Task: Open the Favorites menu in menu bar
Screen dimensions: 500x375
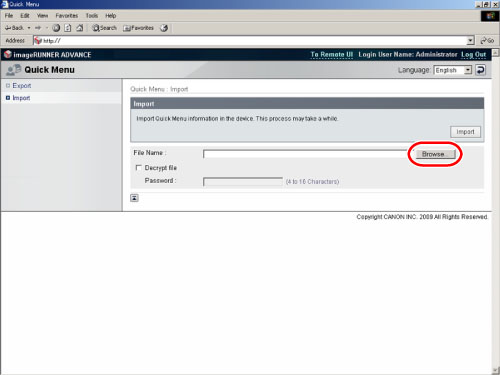Action: (67, 16)
